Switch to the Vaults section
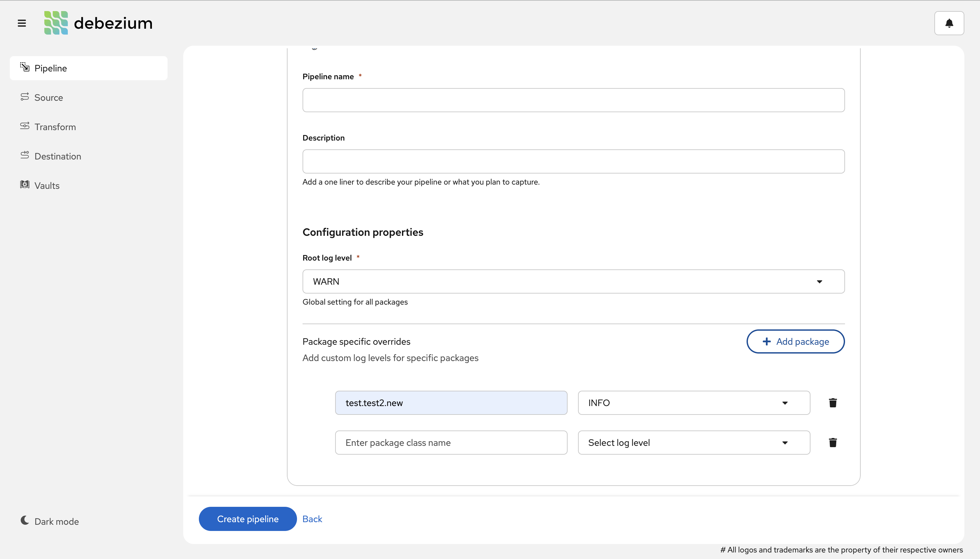Screen dimensions: 980x559 coord(47,185)
